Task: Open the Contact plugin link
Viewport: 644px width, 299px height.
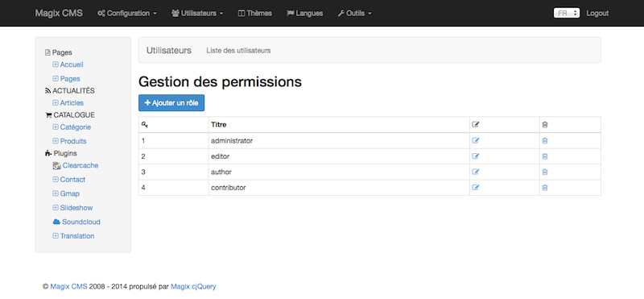Action: click(72, 179)
